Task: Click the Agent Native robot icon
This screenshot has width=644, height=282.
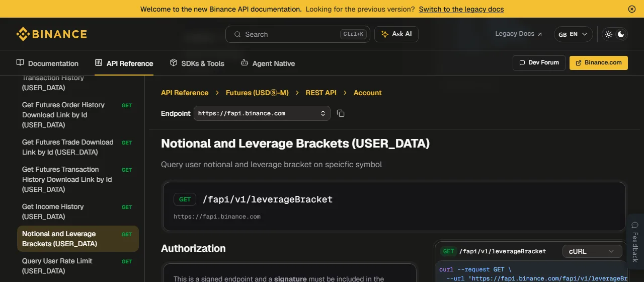Action: [x=245, y=63]
